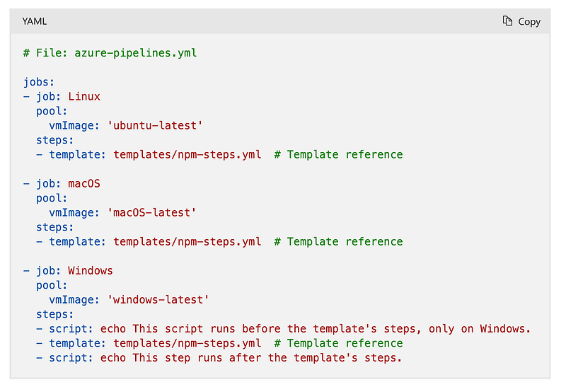Click the azure-pipelines.yml file comment line

[110, 53]
